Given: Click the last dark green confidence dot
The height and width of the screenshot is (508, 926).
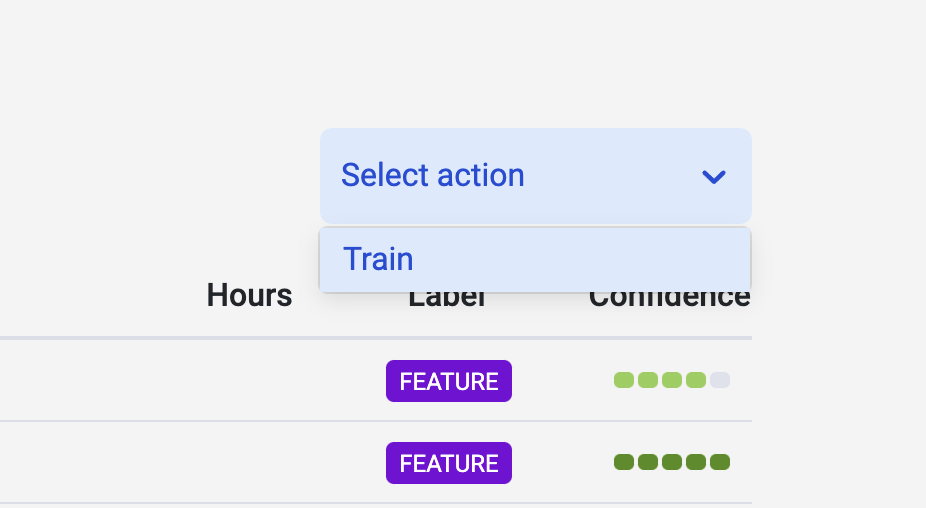Looking at the screenshot, I should [x=720, y=462].
